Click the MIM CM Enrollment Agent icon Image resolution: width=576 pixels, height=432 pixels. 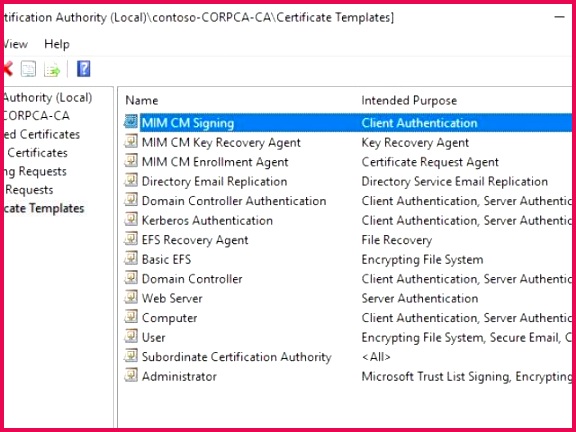click(x=131, y=161)
